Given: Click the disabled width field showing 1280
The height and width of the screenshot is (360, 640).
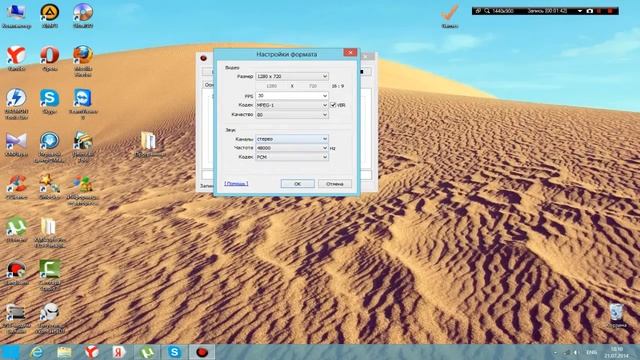Looking at the screenshot, I should [x=271, y=86].
